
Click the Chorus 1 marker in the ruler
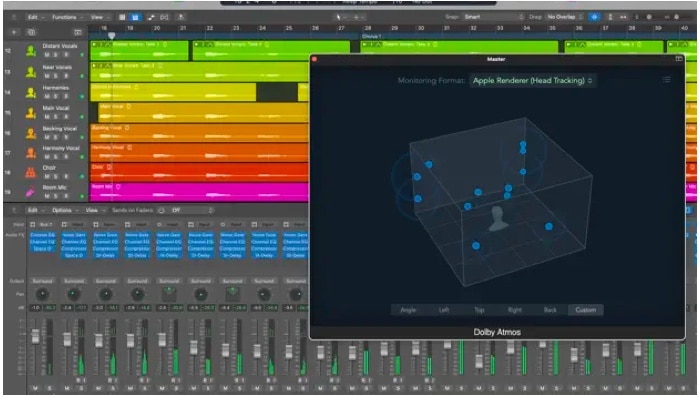pyautogui.click(x=371, y=36)
